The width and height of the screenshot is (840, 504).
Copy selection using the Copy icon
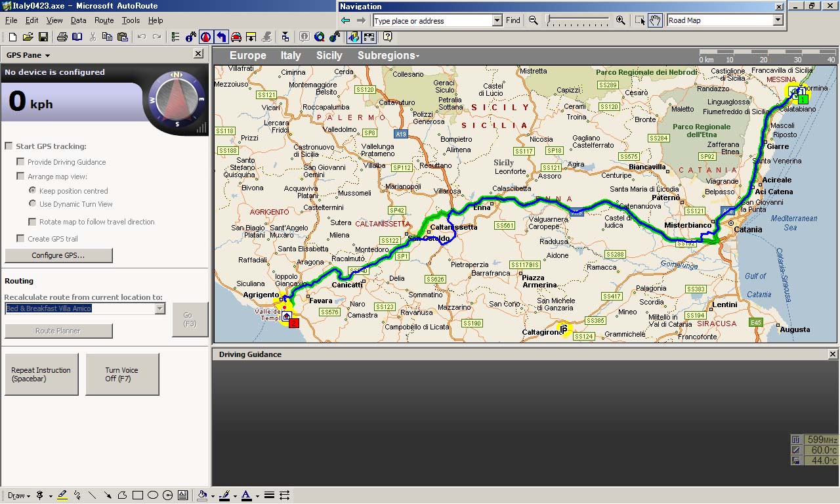coord(107,37)
